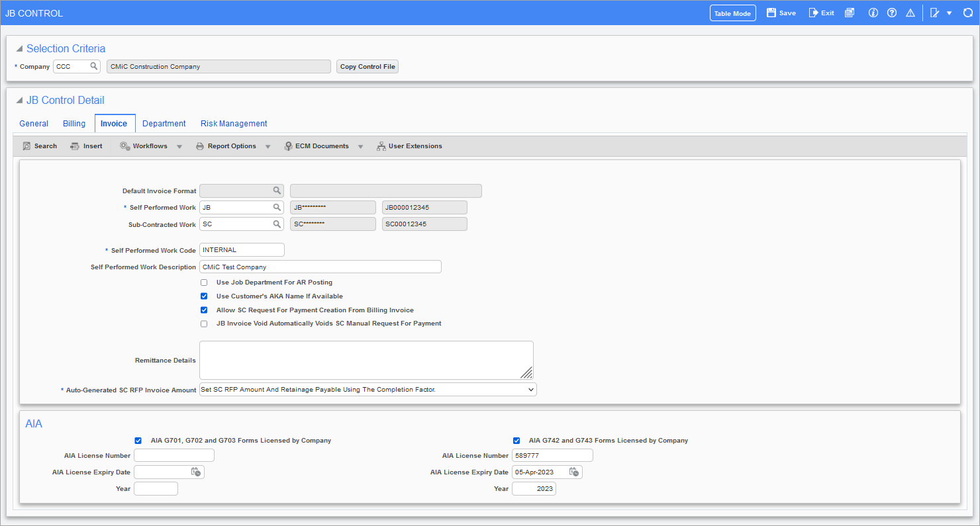This screenshot has height=526, width=980.
Task: Click the Remittance Details text area
Action: 366,360
